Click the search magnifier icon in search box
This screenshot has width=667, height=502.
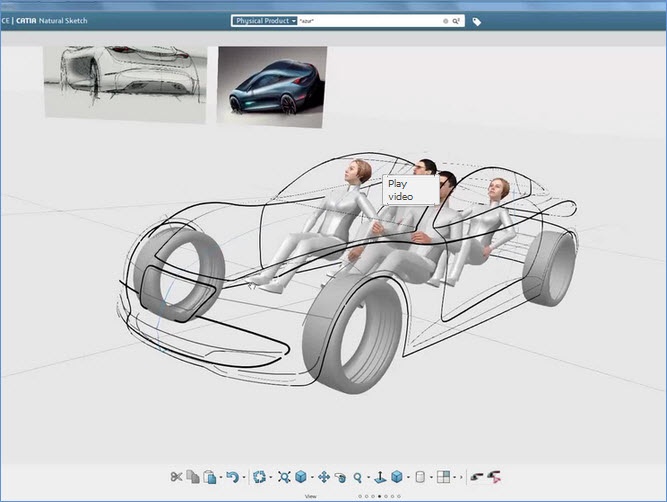click(456, 21)
